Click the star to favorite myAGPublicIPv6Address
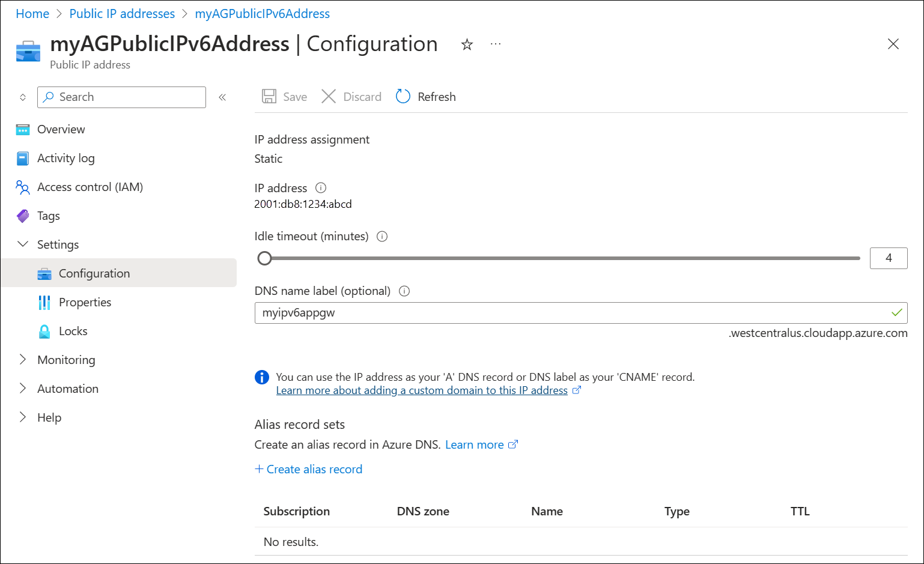 (467, 44)
